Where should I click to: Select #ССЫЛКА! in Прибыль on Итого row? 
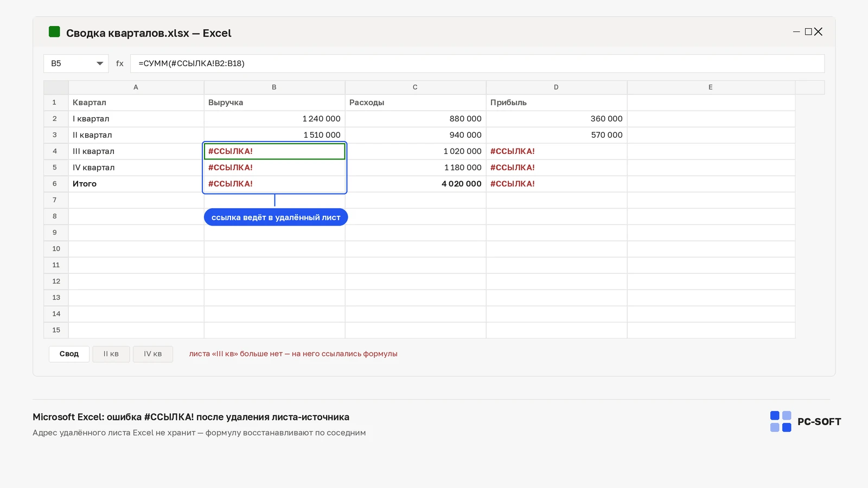coord(557,184)
